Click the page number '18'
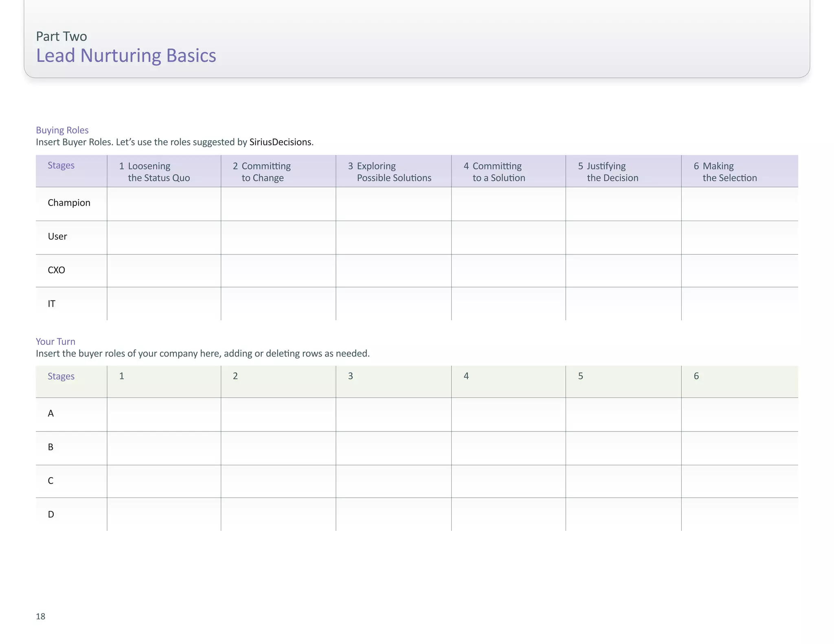 pos(40,616)
